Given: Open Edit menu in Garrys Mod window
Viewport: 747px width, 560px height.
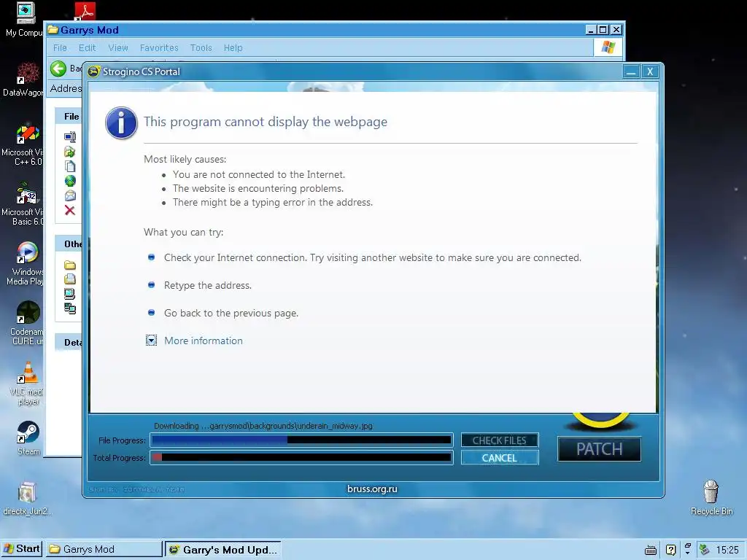Looking at the screenshot, I should pyautogui.click(x=88, y=48).
